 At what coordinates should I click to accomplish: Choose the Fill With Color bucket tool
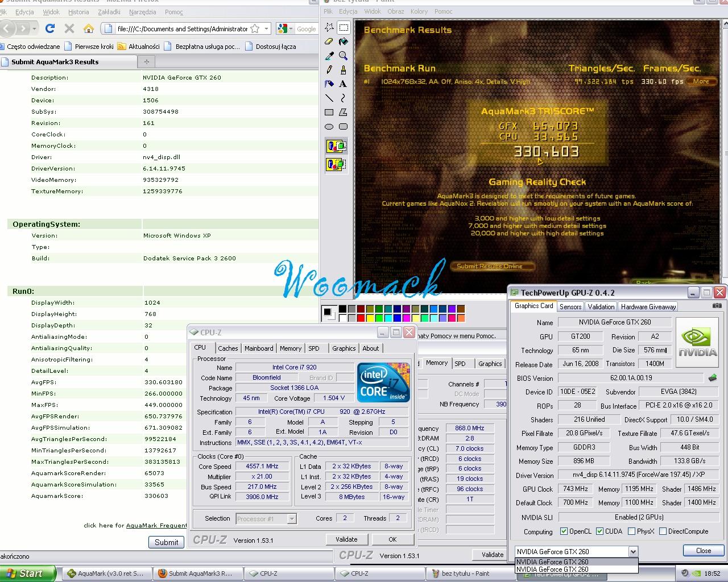[344, 41]
